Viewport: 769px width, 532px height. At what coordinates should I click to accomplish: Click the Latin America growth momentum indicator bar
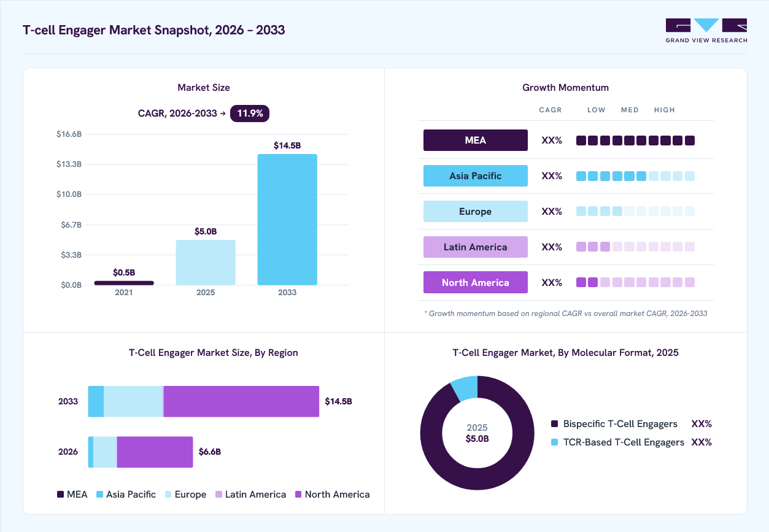tap(635, 247)
